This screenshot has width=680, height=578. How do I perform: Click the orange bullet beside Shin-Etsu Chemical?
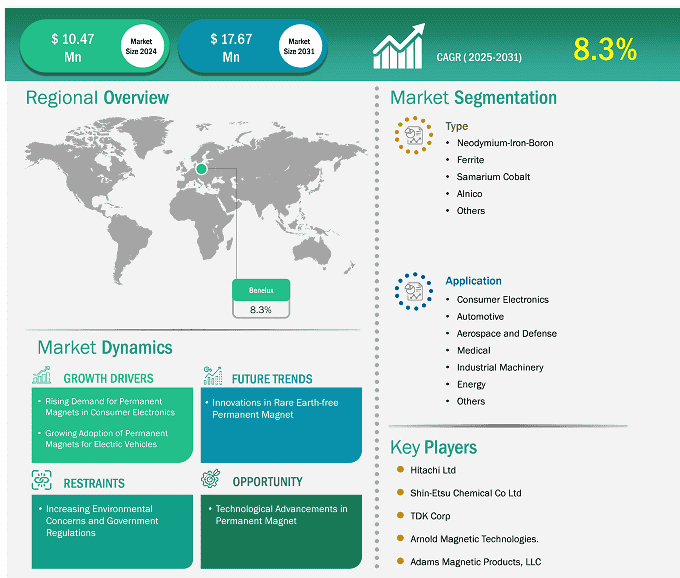[x=400, y=493]
